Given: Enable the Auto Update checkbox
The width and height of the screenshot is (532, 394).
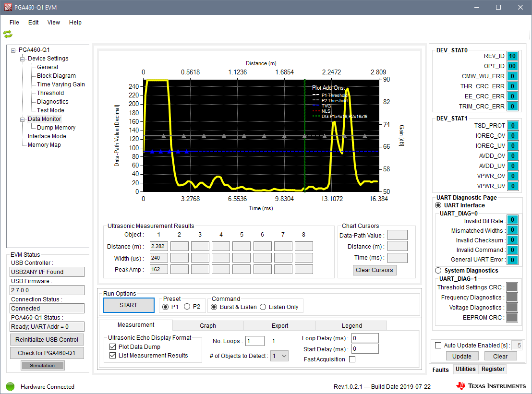Looking at the screenshot, I should pyautogui.click(x=438, y=345).
